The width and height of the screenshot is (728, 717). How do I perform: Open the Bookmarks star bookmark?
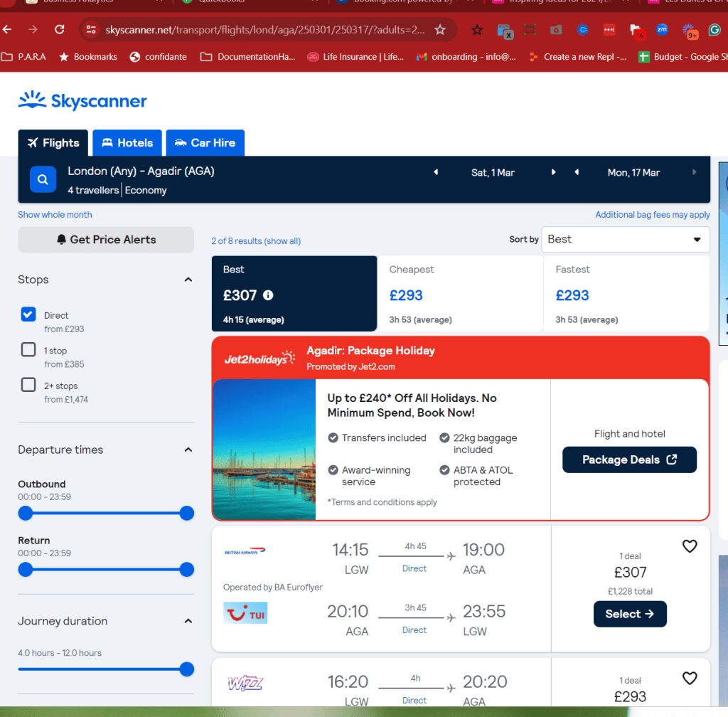[87, 57]
